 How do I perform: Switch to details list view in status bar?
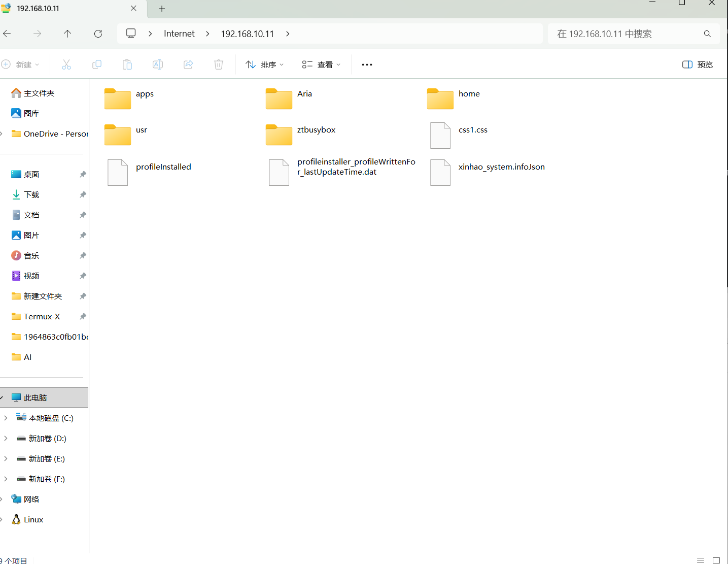pyautogui.click(x=701, y=560)
